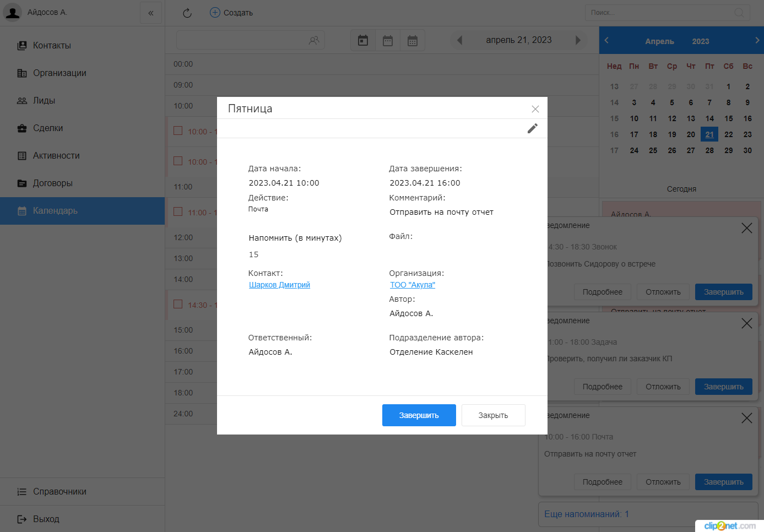The image size is (764, 532).
Task: Open organization link ТОО "Акула"
Action: coord(413,285)
